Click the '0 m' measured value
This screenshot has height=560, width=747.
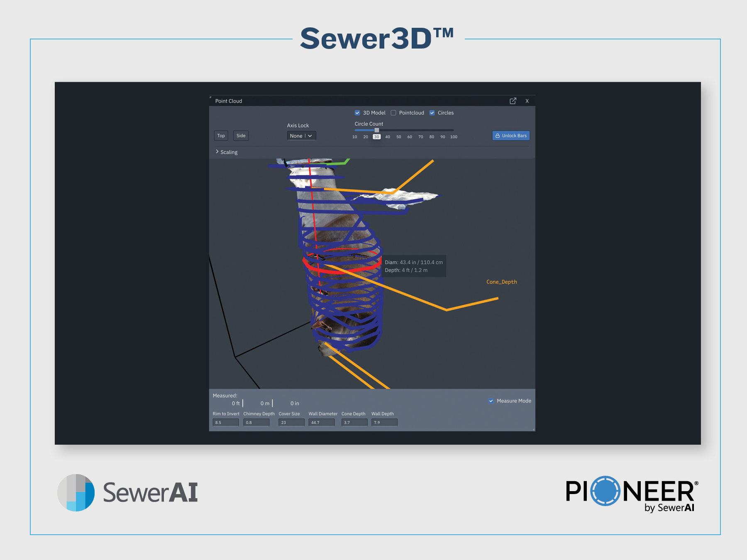click(265, 403)
